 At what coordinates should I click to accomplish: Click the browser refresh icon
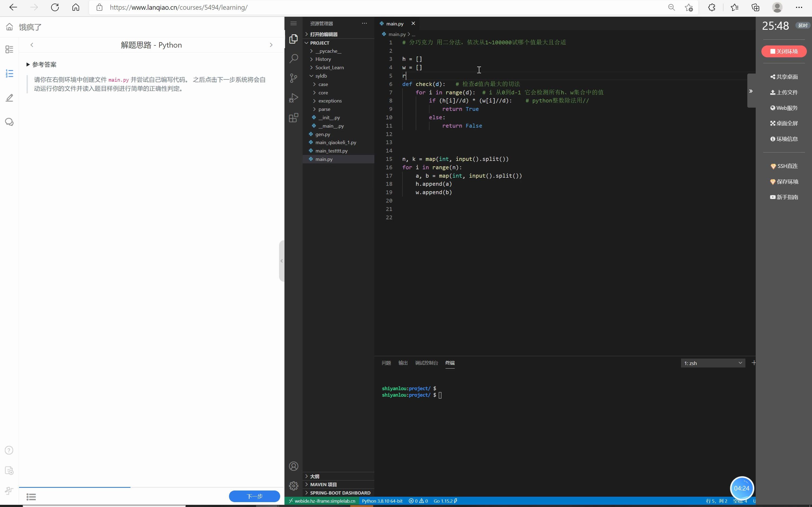coord(55,7)
